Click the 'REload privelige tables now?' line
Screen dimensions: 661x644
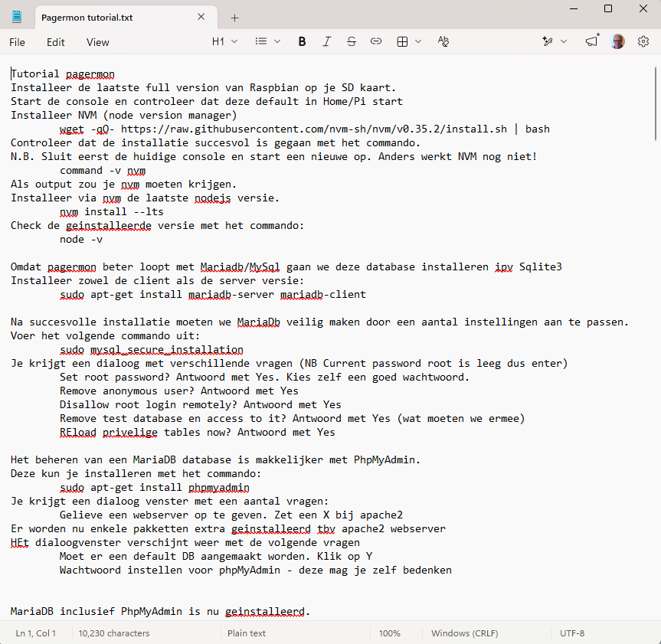[198, 433]
